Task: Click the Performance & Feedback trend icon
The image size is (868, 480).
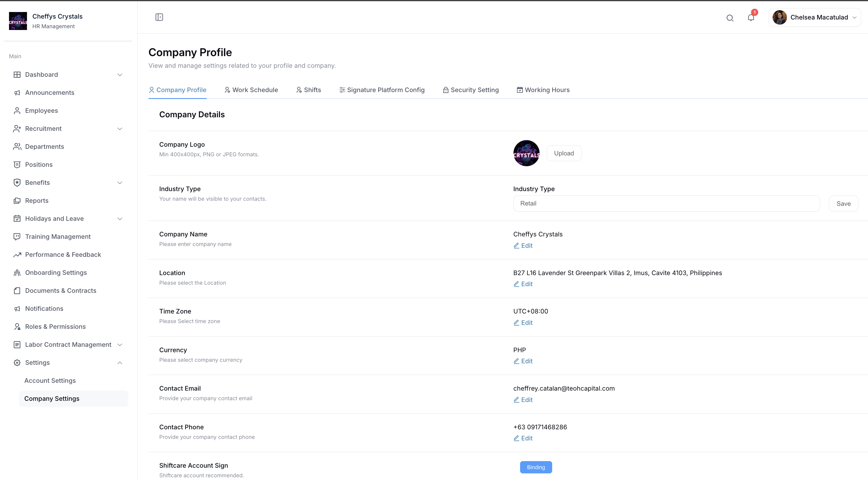Action: [17, 254]
